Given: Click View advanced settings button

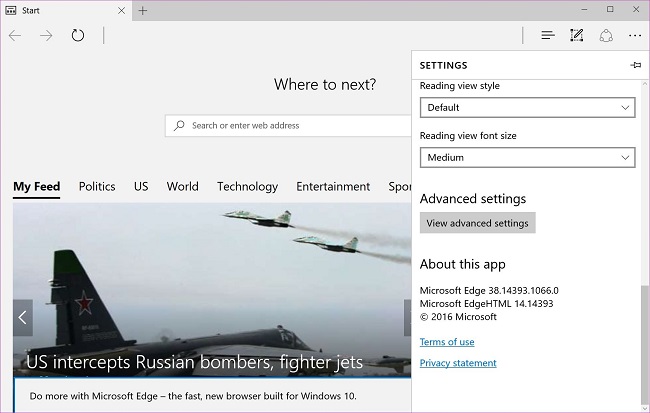Looking at the screenshot, I should tap(477, 223).
